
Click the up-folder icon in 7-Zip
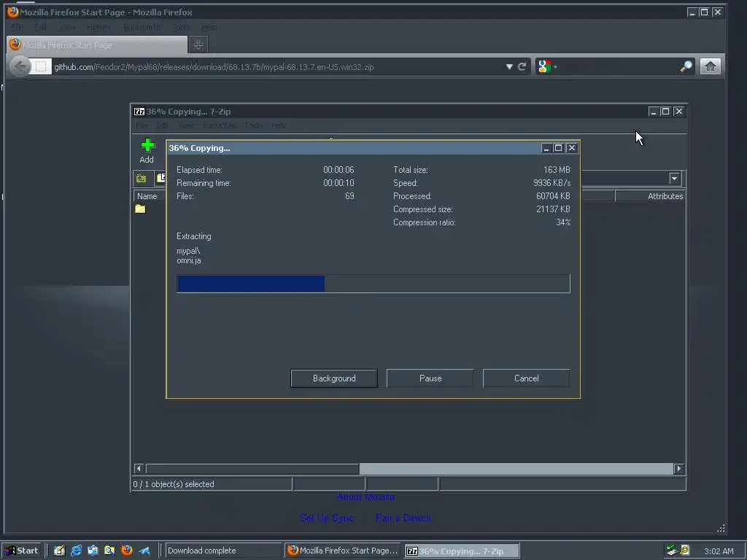coord(141,179)
